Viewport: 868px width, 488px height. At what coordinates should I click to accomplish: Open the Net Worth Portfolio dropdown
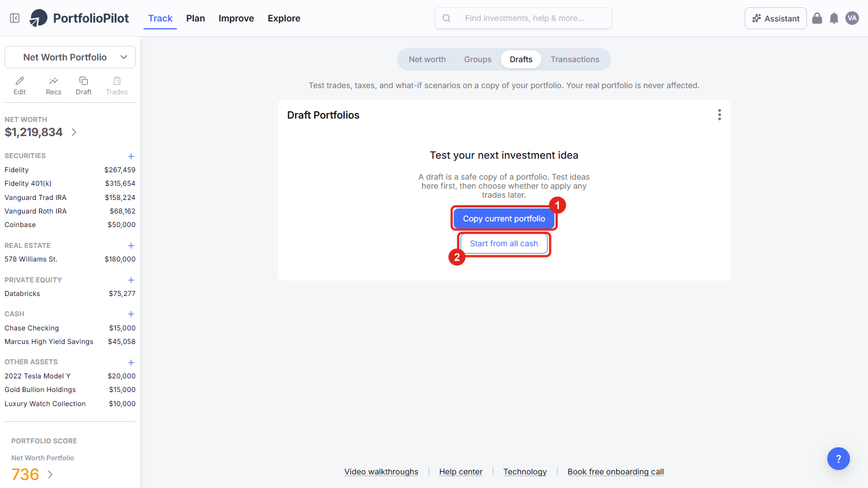point(70,57)
